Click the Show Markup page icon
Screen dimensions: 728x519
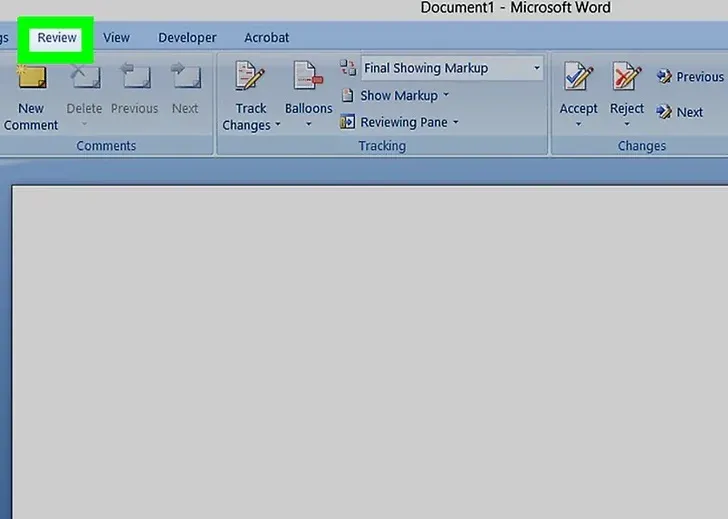(x=347, y=95)
